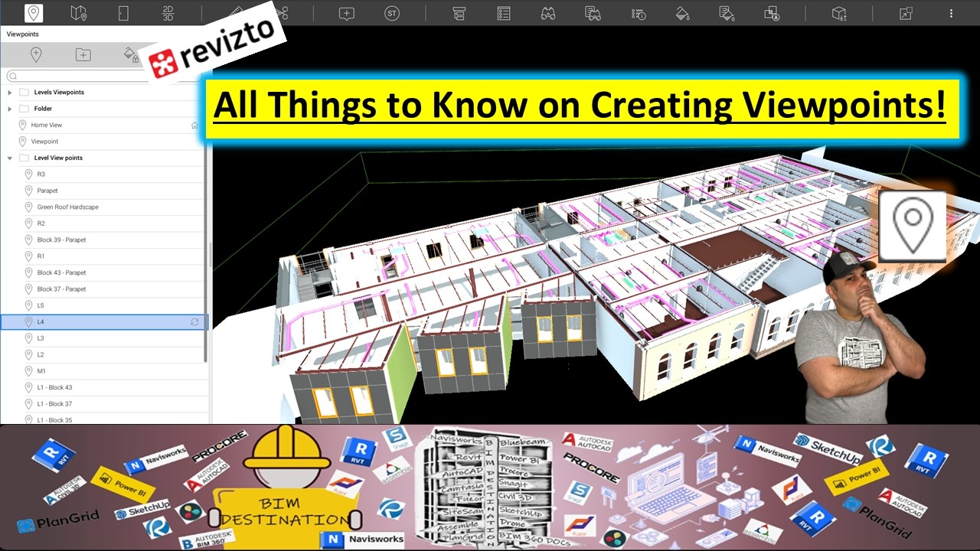Open the Viewpoints tool in top toolbar
The image size is (980, 551).
point(34,13)
